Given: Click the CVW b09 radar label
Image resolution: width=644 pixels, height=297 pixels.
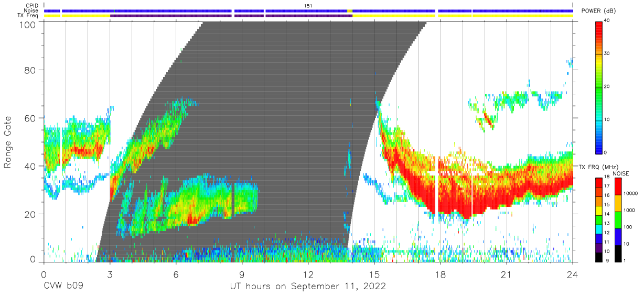Looking at the screenshot, I should click(64, 287).
